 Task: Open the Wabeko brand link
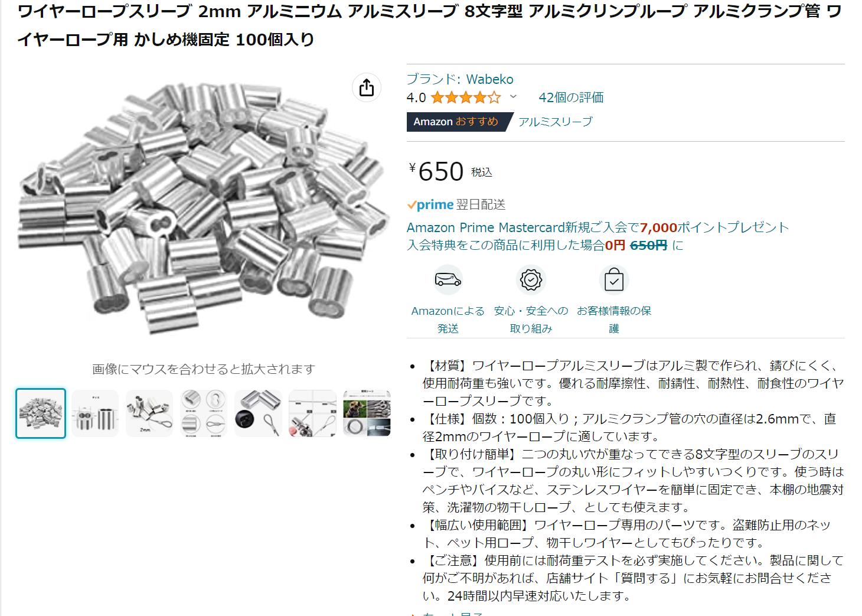point(460,79)
